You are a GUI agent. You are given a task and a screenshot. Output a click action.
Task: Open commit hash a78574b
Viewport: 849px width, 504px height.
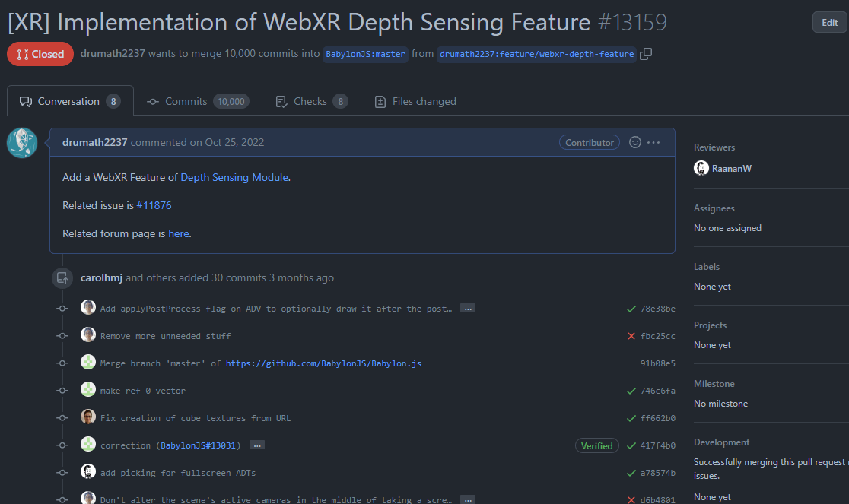pyautogui.click(x=657, y=473)
